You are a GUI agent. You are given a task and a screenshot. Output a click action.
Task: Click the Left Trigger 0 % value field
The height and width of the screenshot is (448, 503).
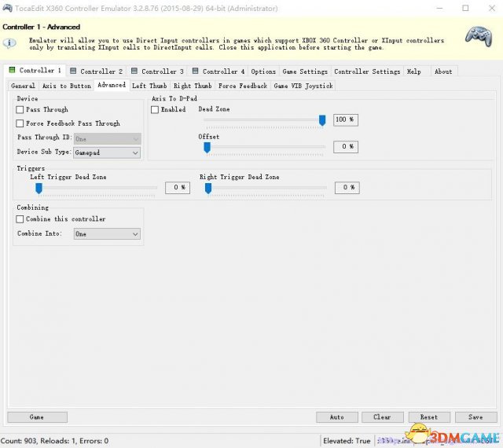coord(178,188)
